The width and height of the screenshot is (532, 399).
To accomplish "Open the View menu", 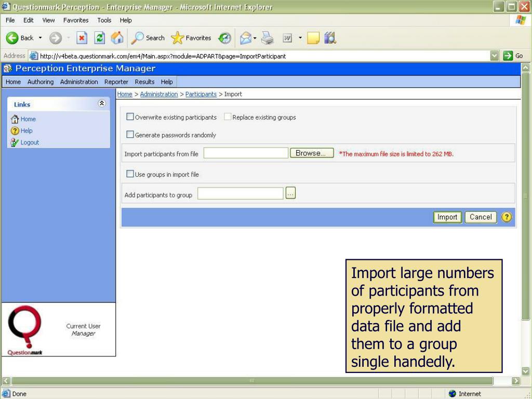I will coord(48,20).
